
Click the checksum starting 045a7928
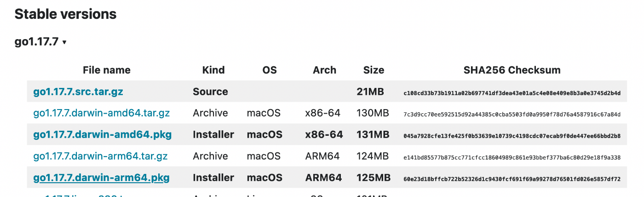tap(512, 136)
